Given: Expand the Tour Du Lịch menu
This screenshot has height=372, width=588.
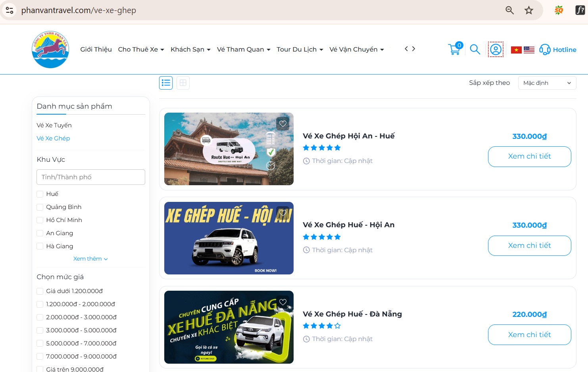Looking at the screenshot, I should point(300,49).
